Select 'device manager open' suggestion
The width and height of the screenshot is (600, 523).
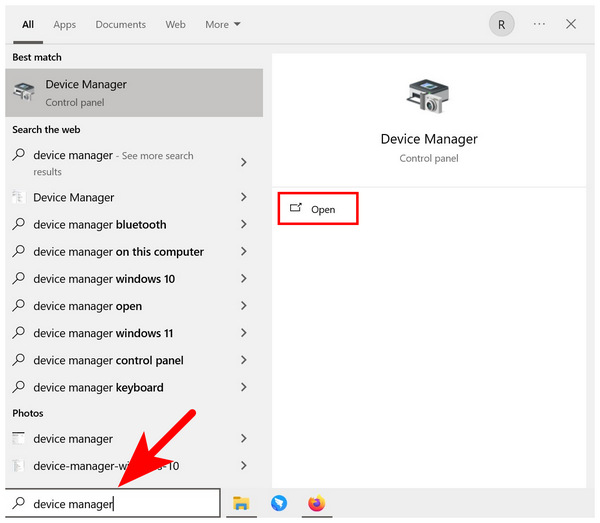tap(134, 306)
